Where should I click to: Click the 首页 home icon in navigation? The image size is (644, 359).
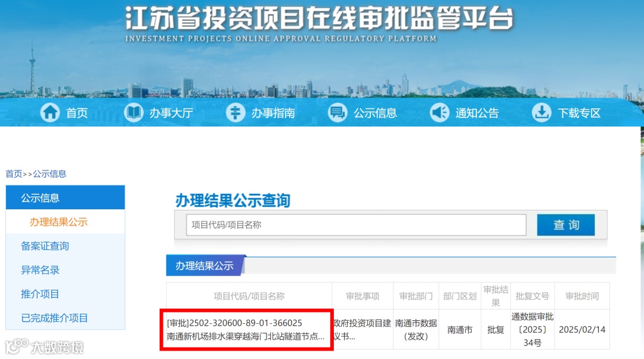(51, 113)
